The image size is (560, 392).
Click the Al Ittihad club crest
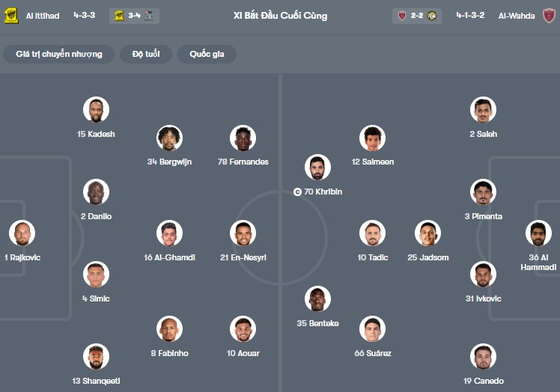click(x=11, y=16)
